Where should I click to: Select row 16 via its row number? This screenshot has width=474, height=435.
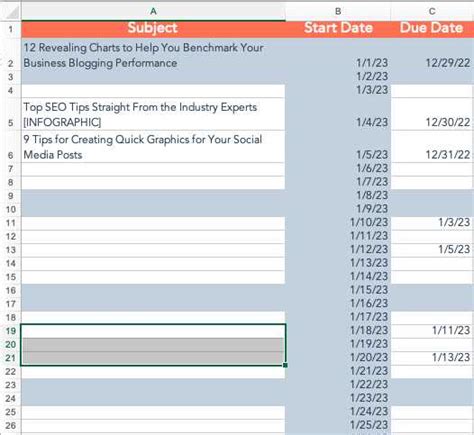pyautogui.click(x=11, y=291)
